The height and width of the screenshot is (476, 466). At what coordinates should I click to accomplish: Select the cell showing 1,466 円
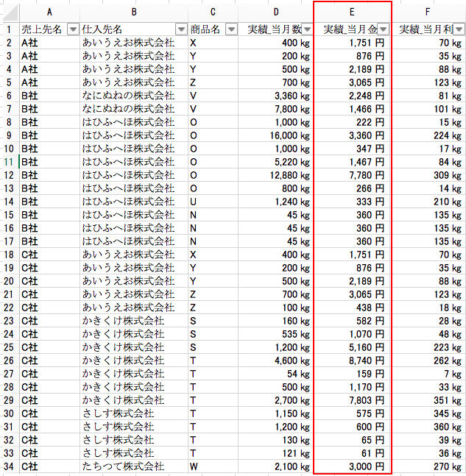[352, 109]
